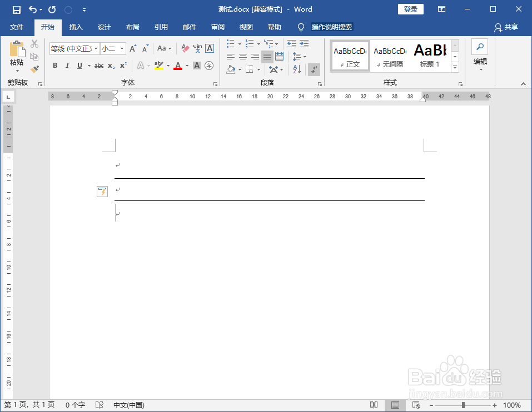Toggle underline formatting
Image resolution: width=532 pixels, height=412 pixels.
(79, 66)
